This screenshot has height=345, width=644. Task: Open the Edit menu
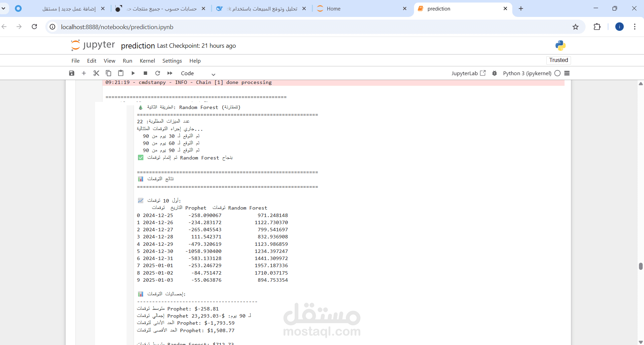point(92,61)
